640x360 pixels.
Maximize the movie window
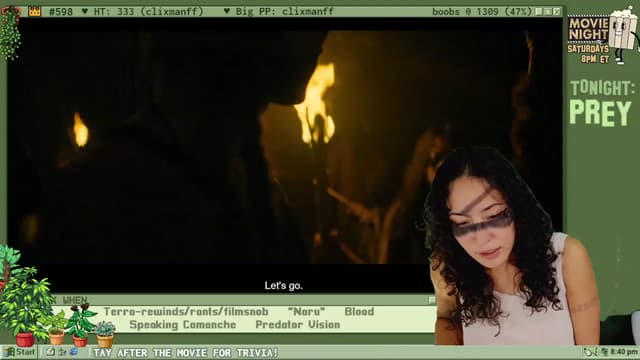[548, 11]
